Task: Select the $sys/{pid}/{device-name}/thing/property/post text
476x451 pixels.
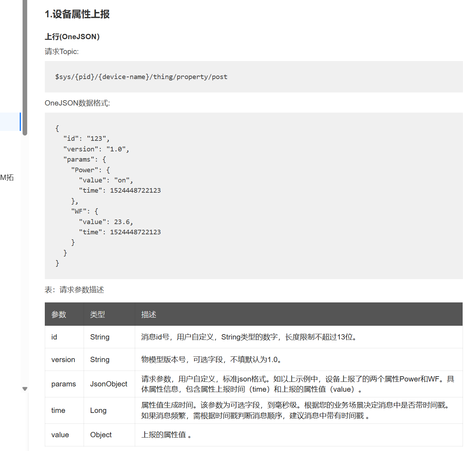Action: coord(140,77)
